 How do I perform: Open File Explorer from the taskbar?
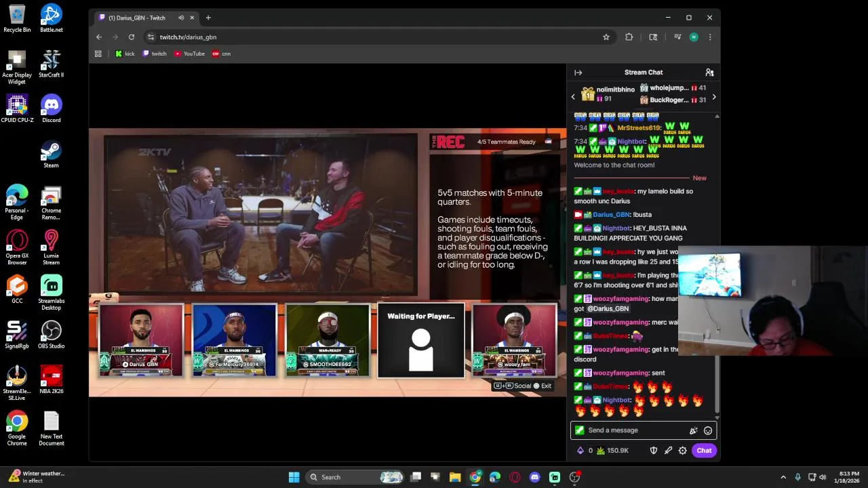click(455, 477)
